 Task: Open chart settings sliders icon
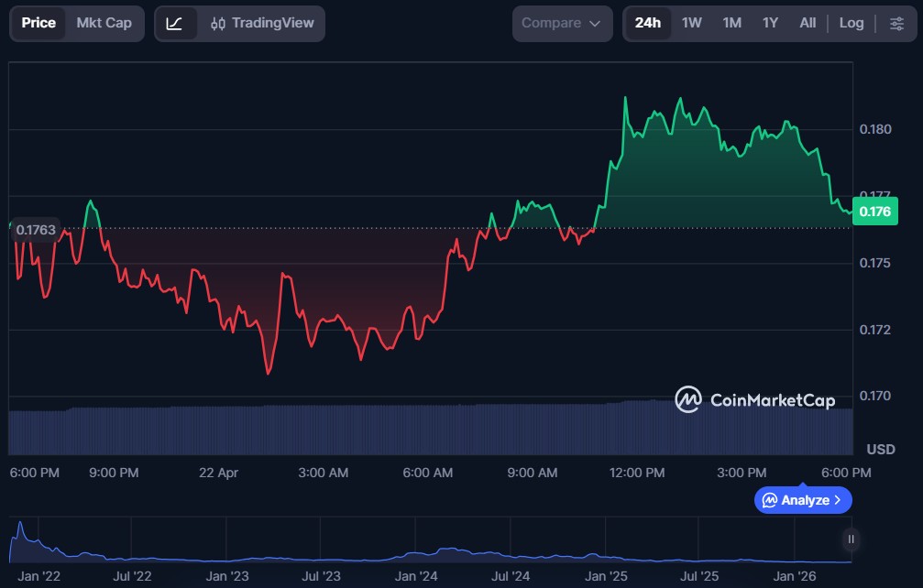(896, 24)
